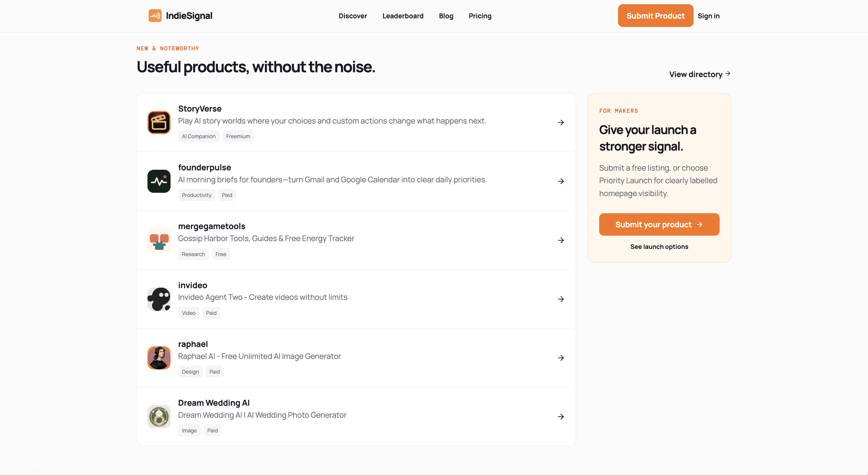Open the invideo product title
Viewport: 868px width, 475px height.
coord(192,285)
